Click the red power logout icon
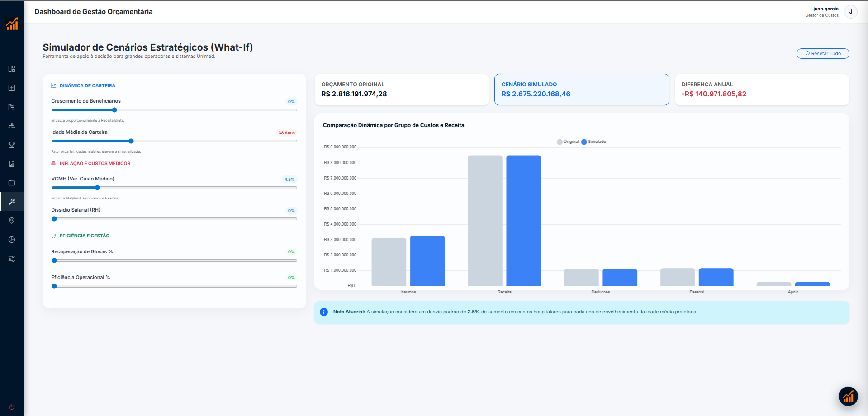This screenshot has height=416, width=868. tap(12, 407)
